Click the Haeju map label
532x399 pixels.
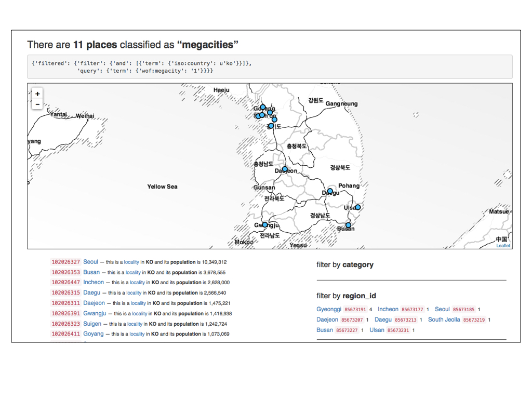coord(221,90)
